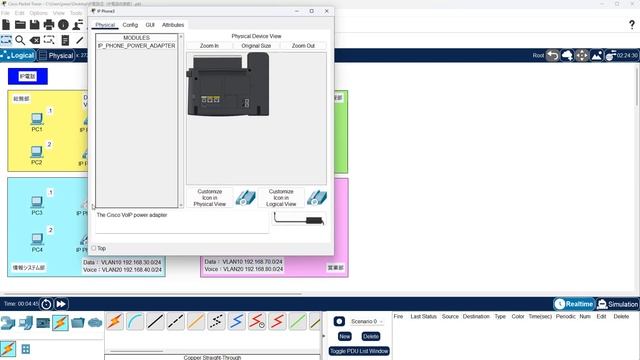Click the Power Cycle Devices circular arrow
Image resolution: width=640 pixels, height=360 pixels.
coord(46,304)
